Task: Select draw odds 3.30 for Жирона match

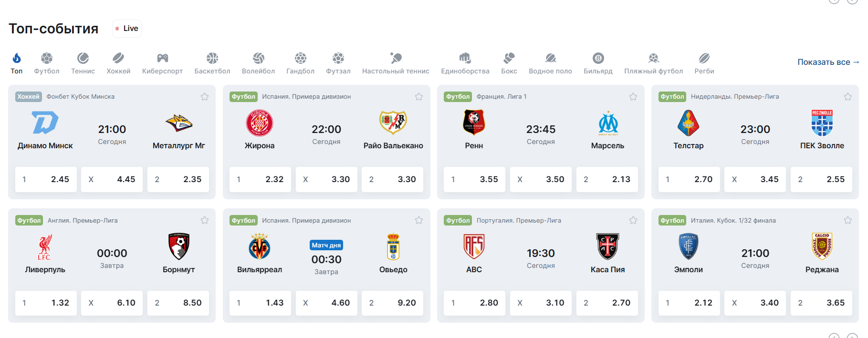Action: pos(326,179)
